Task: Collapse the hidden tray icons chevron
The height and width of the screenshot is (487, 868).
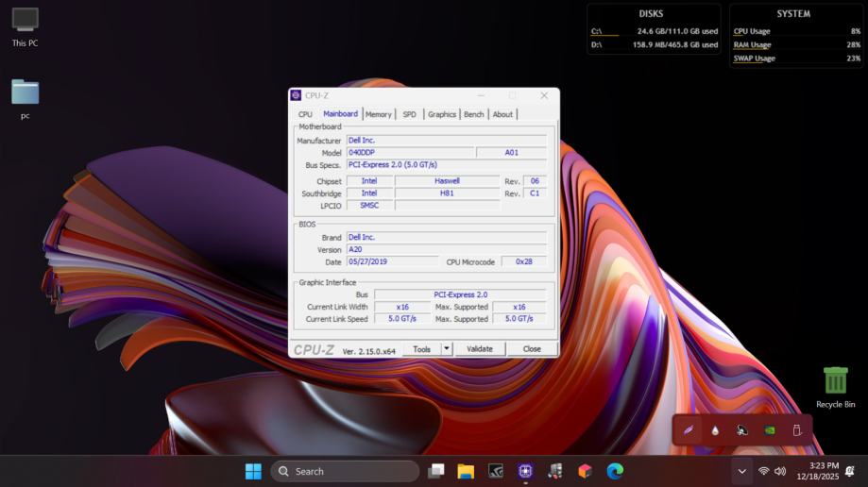Action: coord(741,471)
